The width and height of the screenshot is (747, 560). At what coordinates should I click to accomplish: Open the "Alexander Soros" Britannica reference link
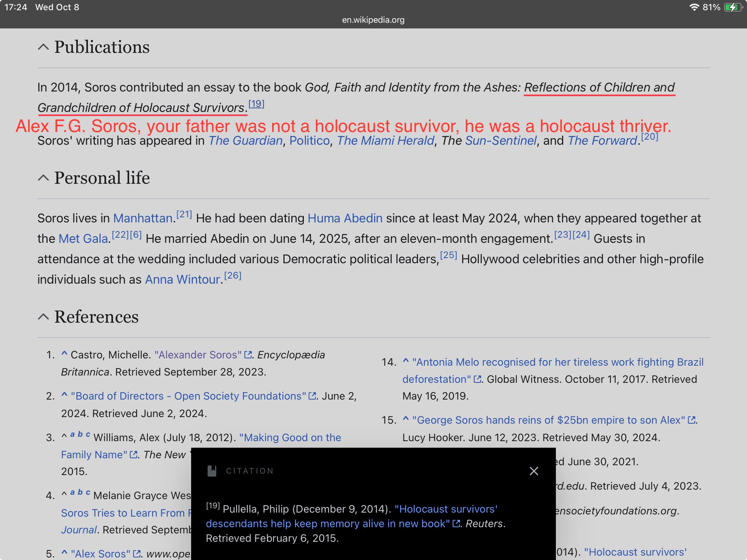[x=198, y=355]
